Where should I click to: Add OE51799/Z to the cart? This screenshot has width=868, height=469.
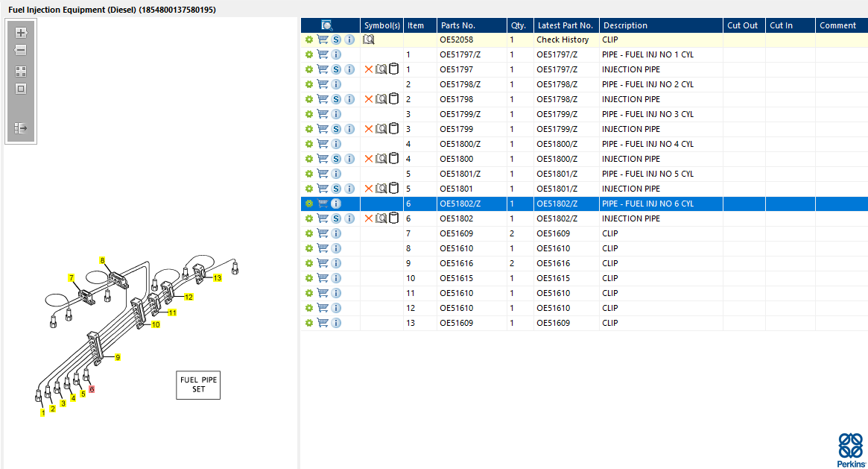pyautogui.click(x=323, y=114)
